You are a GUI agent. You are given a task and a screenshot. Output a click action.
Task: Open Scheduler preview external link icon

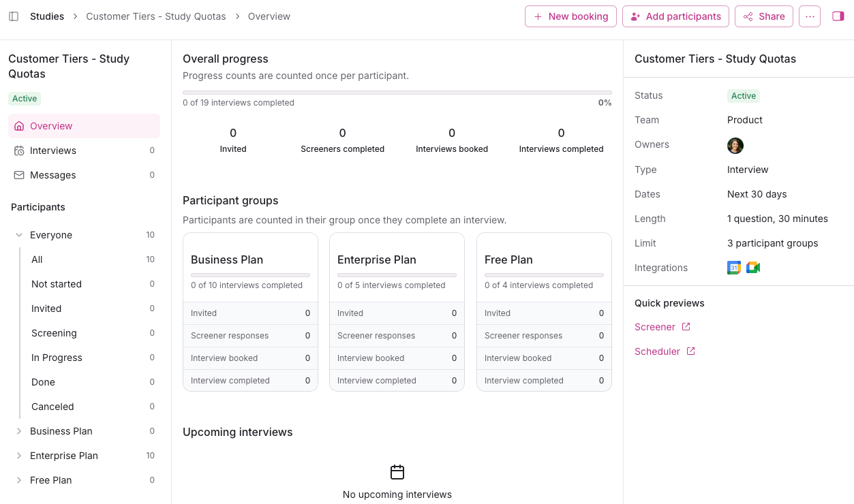pos(691,351)
